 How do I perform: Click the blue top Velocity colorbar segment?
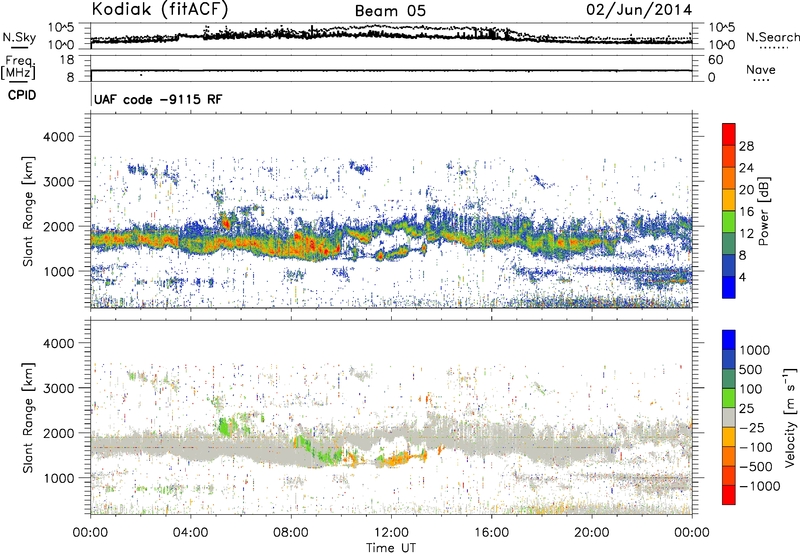click(x=729, y=340)
